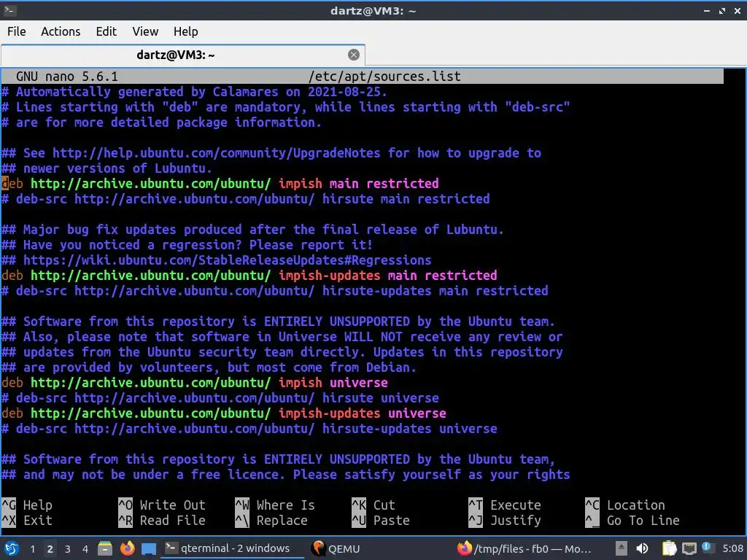The image size is (747, 560).
Task: Open the update notifier tray icon
Action: click(x=708, y=548)
